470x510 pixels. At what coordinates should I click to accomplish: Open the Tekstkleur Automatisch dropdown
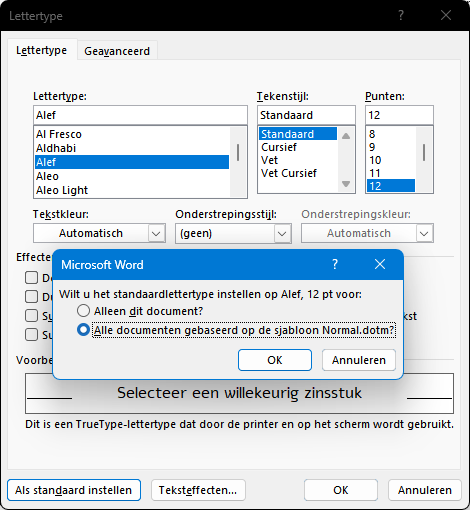99,233
